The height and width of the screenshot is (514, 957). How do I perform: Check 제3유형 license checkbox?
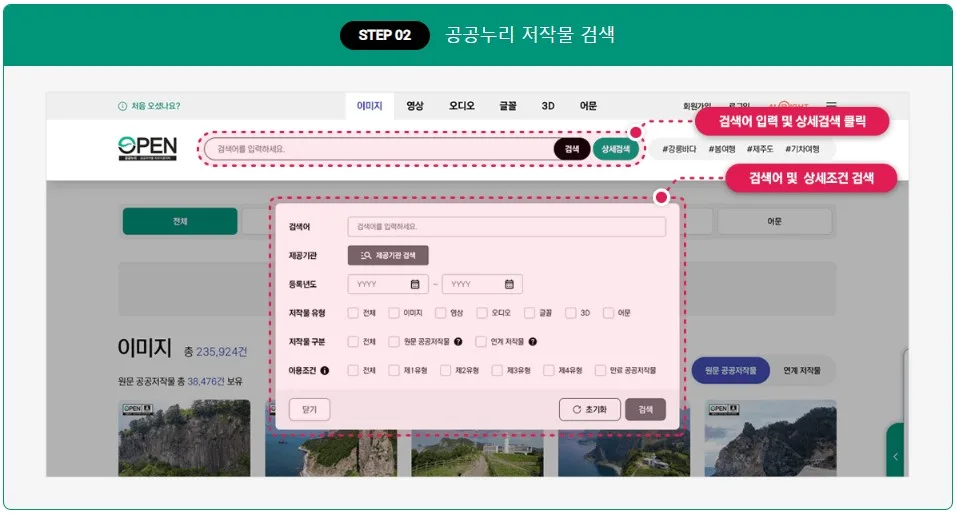point(497,371)
